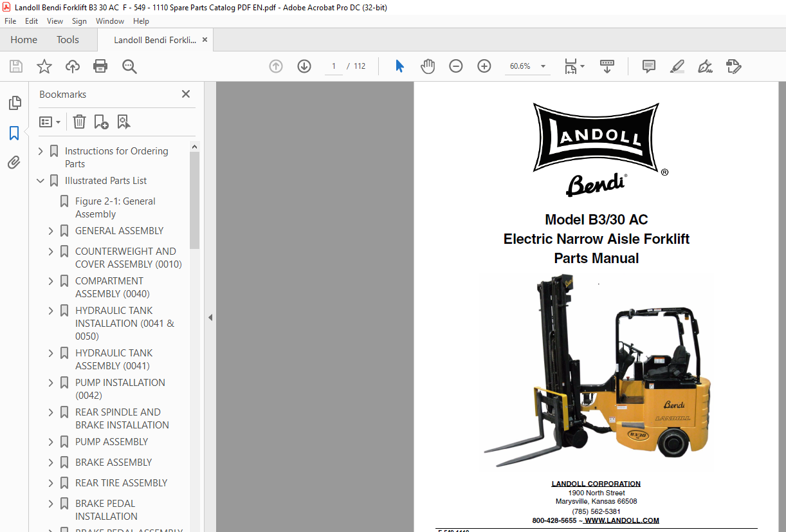Image resolution: width=786 pixels, height=532 pixels.
Task: Expand PUMP INSTALLATION (0042) bookmark
Action: pos(51,383)
